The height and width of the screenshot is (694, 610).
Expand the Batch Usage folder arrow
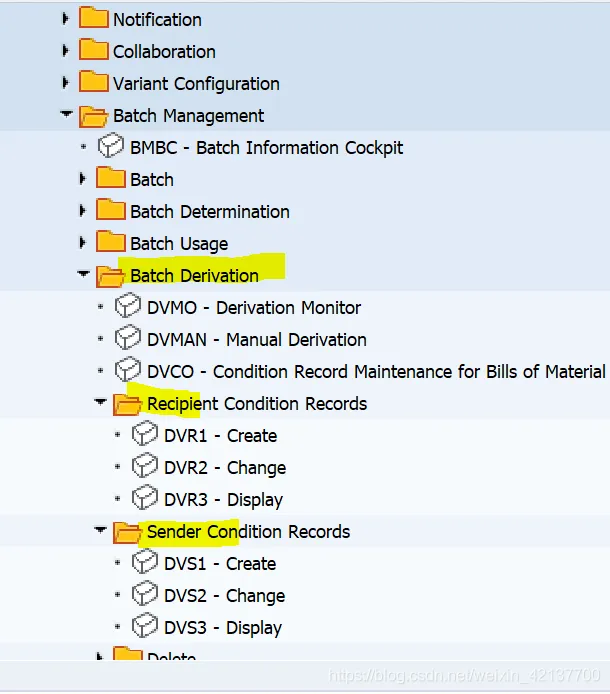point(83,243)
